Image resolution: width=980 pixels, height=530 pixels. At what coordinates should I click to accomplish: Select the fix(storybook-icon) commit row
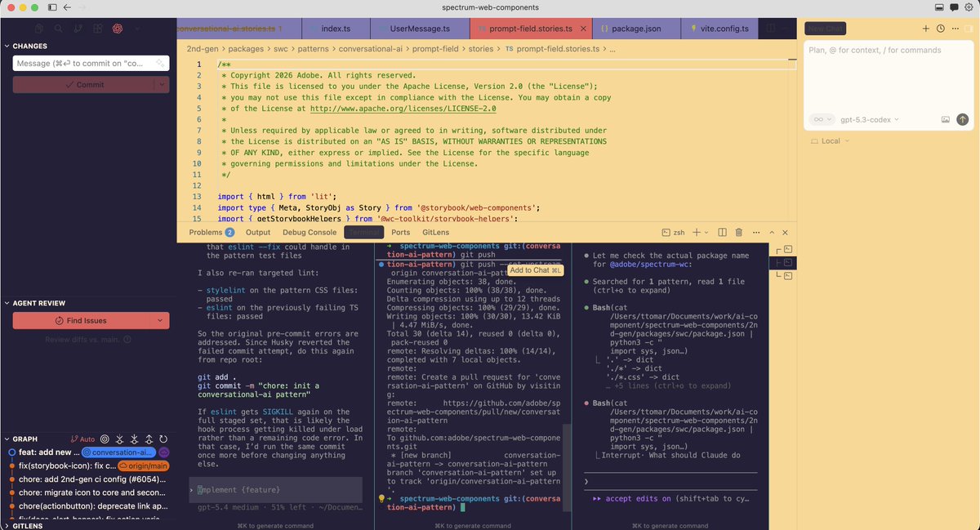tap(88, 465)
